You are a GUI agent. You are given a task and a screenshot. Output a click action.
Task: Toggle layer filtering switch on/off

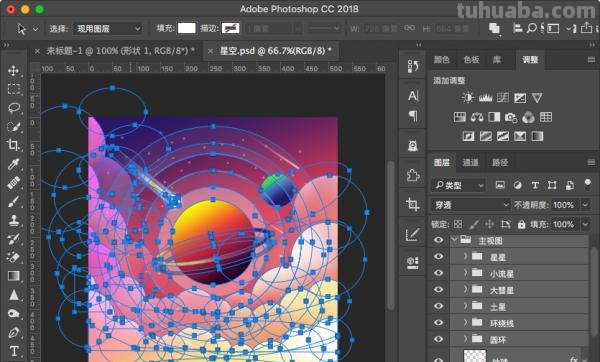tap(588, 184)
